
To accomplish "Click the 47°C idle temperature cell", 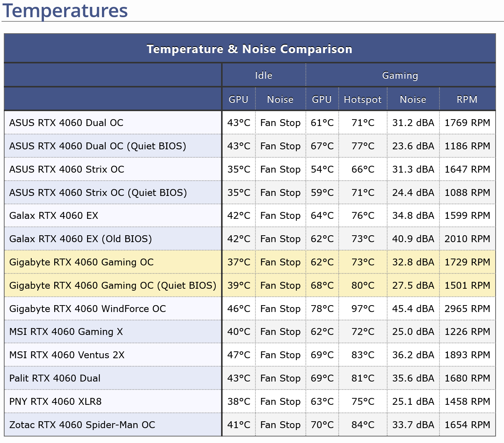I will (239, 355).
